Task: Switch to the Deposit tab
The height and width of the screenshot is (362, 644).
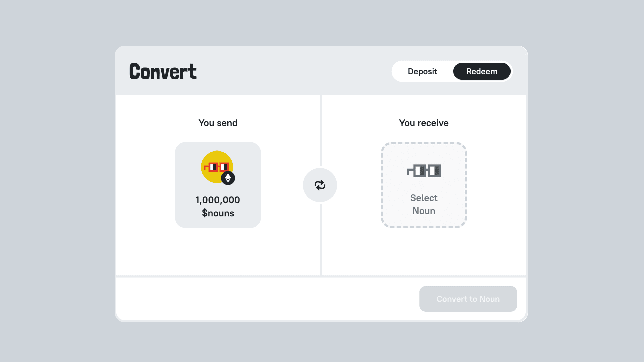Action: 422,71
